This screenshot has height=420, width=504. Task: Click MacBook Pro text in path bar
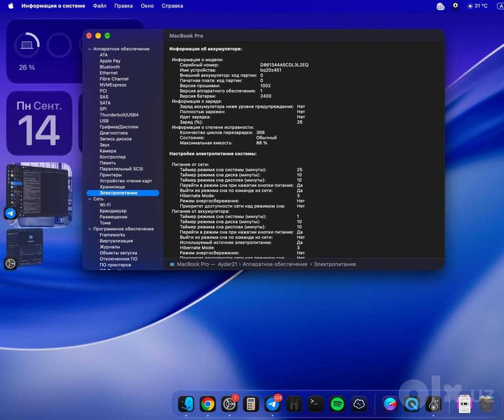(x=193, y=264)
